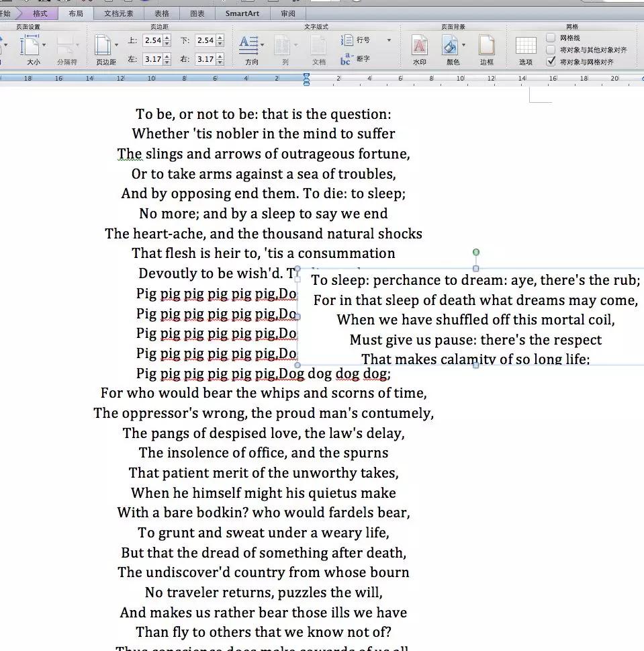644x651 pixels.
Task: Step the top margin 上 spinner
Action: point(167,40)
